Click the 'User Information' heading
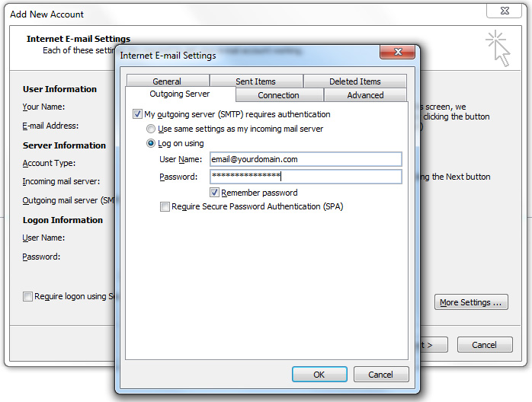Image resolution: width=532 pixels, height=402 pixels. click(59, 89)
